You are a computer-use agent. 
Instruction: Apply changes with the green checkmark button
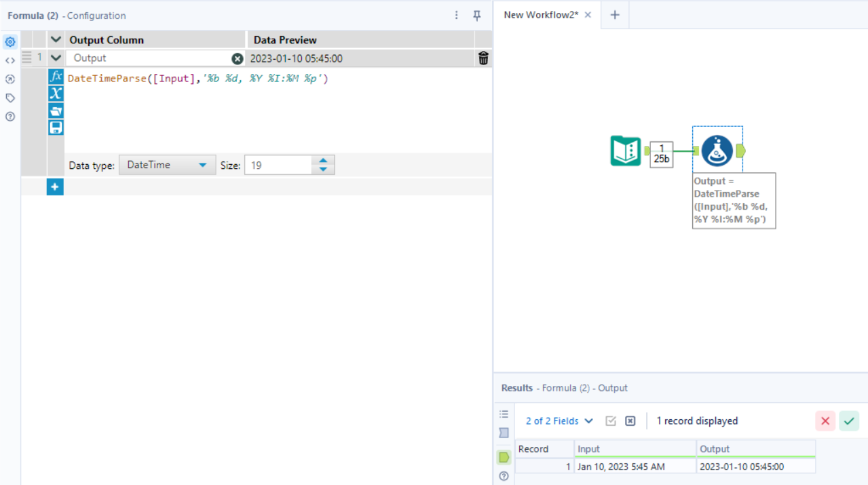click(848, 421)
